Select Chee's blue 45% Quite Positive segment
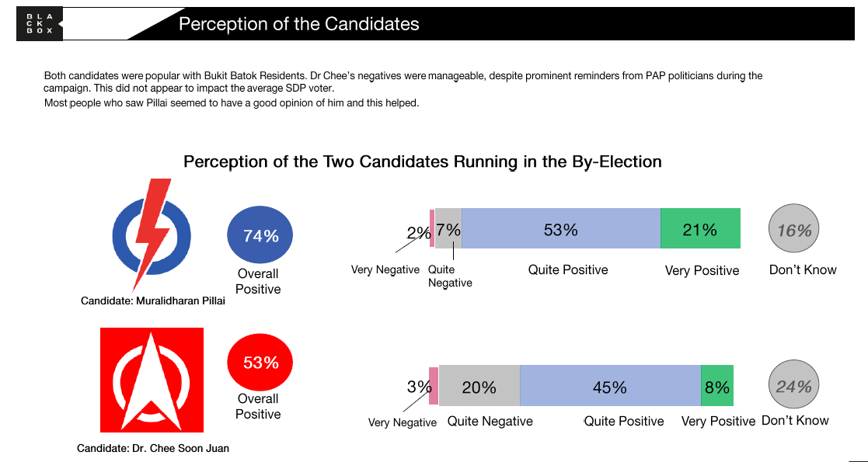This screenshot has width=868, height=462. pos(610,386)
